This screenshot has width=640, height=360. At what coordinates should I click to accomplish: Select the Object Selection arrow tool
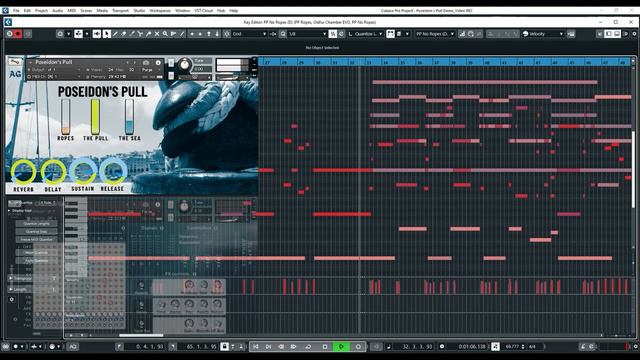(106, 34)
